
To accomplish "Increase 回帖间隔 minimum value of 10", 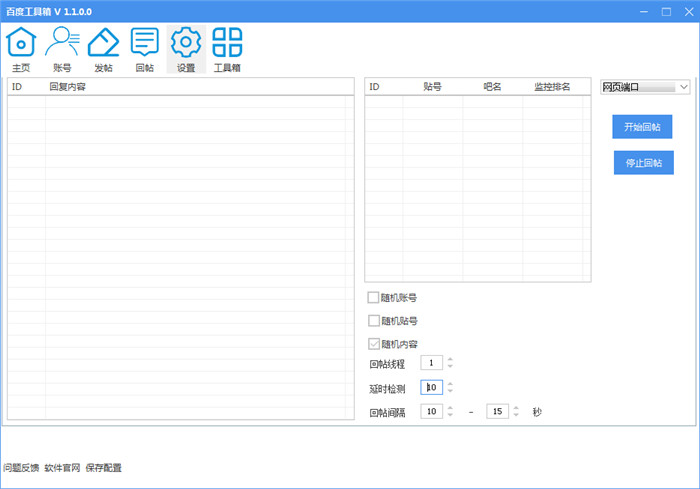I will [450, 408].
